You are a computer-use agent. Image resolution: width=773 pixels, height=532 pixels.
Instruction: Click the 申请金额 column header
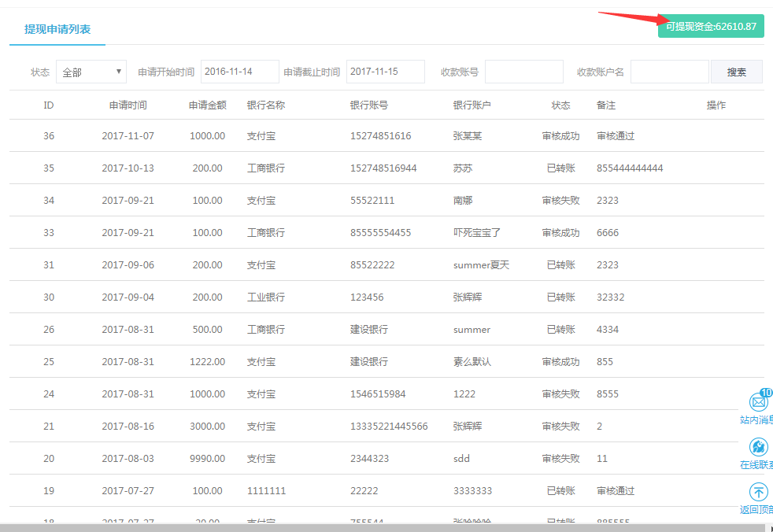click(x=208, y=105)
